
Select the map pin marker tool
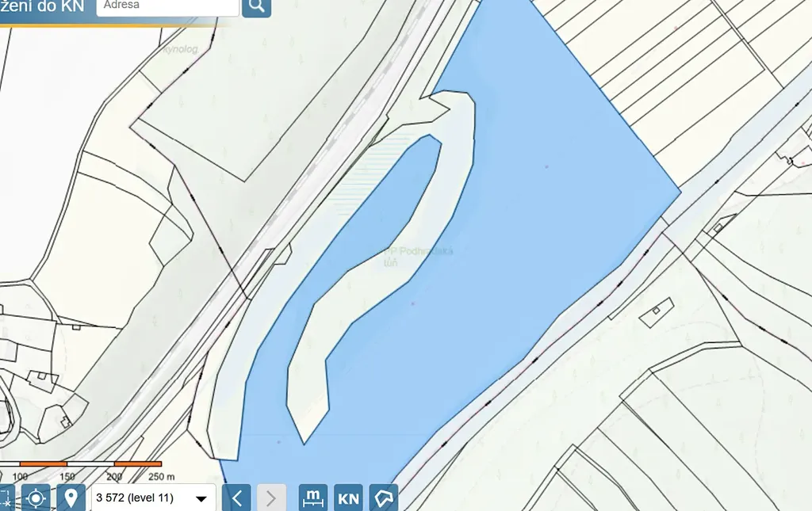[x=71, y=498]
